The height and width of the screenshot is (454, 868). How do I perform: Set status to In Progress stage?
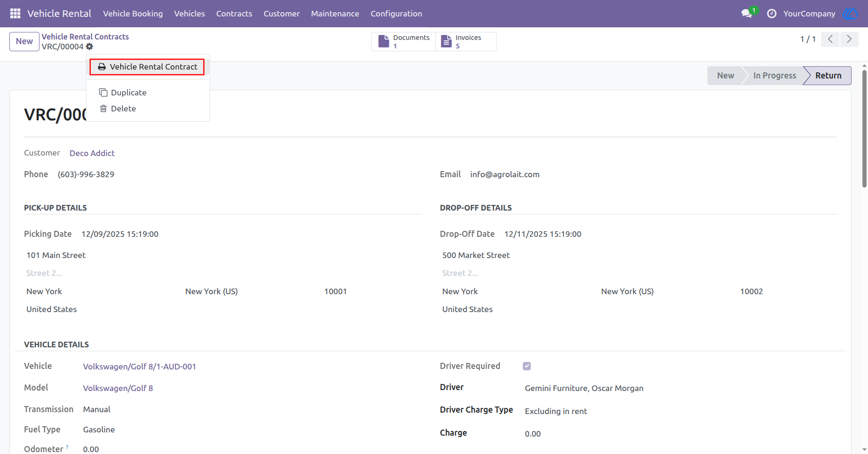(x=775, y=76)
